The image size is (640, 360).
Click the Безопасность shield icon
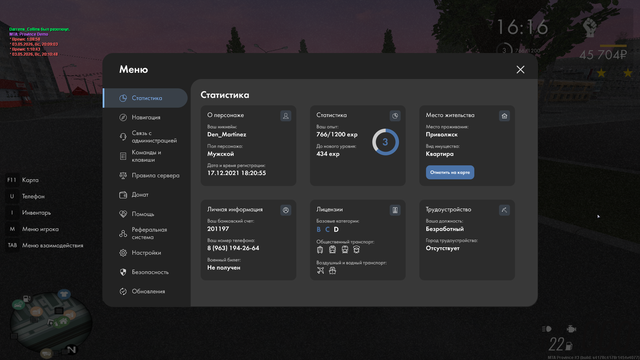click(x=123, y=272)
